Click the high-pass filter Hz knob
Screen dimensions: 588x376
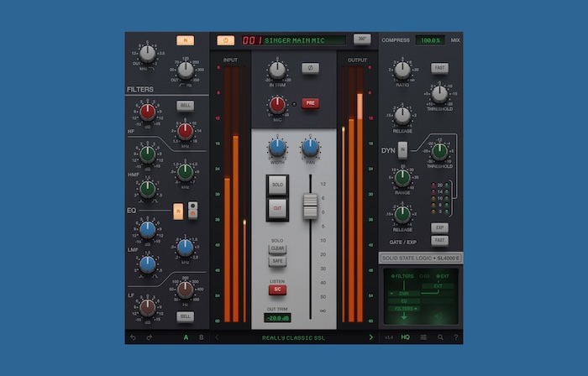pos(186,70)
